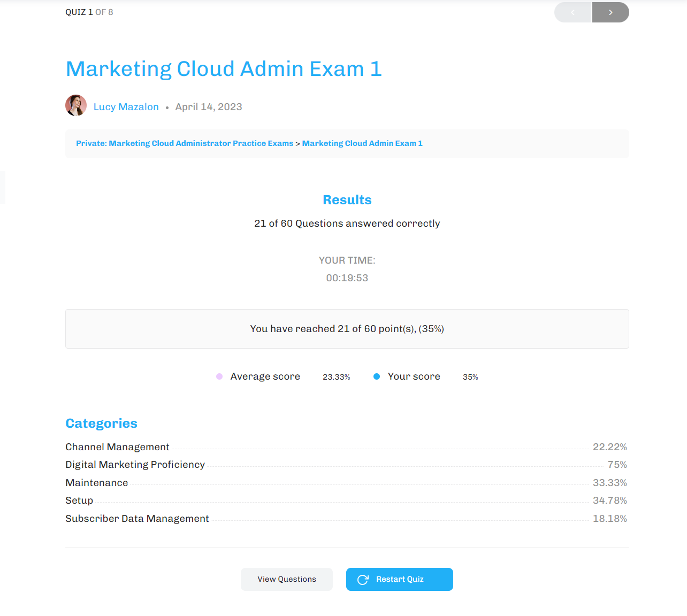687x616 pixels.
Task: Click the Your score legend label
Action: 414,376
